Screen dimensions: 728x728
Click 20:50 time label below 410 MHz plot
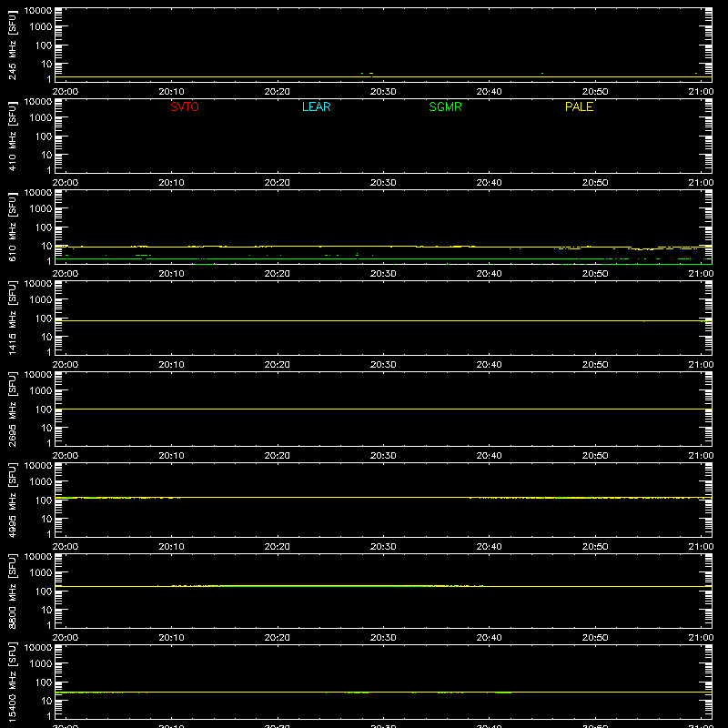pos(595,183)
